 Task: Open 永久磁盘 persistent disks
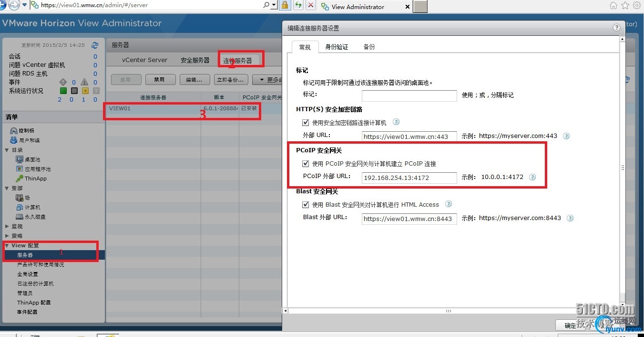(31, 217)
